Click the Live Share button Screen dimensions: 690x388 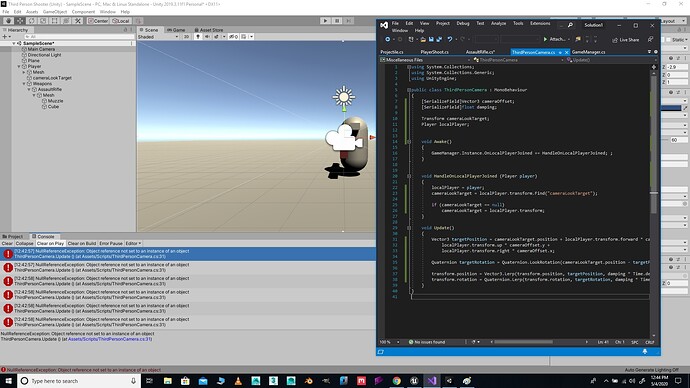click(625, 40)
